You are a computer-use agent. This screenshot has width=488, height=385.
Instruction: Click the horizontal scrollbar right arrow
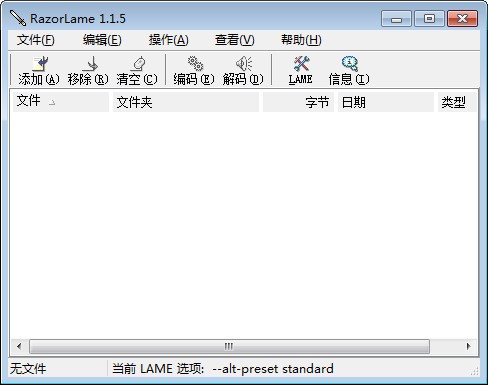[x=469, y=346]
